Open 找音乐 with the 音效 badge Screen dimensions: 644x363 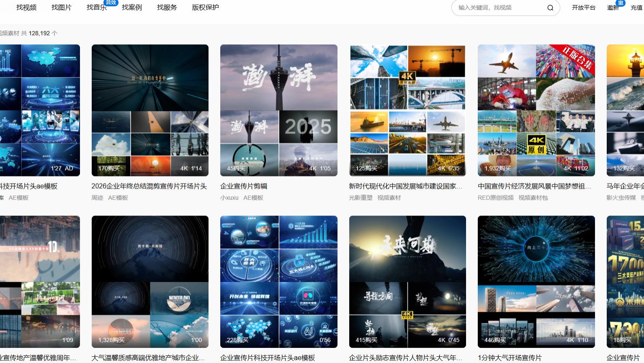point(96,7)
